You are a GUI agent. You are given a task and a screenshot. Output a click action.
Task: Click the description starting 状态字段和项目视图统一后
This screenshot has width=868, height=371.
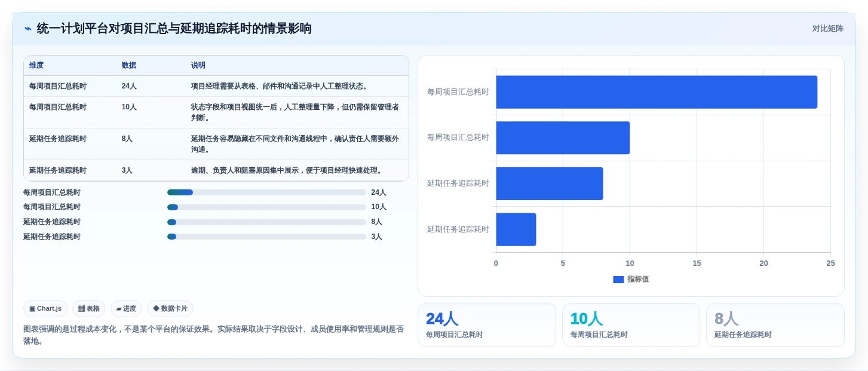(295, 112)
